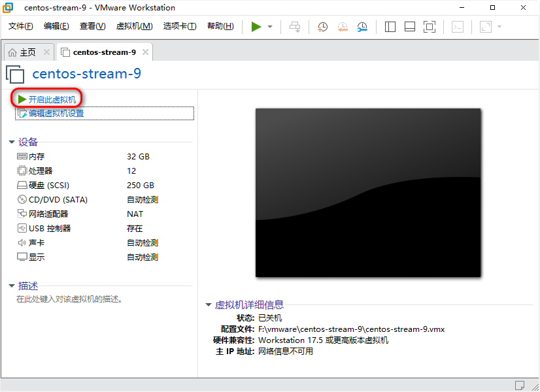The image size is (540, 392).
Task: Click the memory chip icon
Action: click(x=22, y=156)
